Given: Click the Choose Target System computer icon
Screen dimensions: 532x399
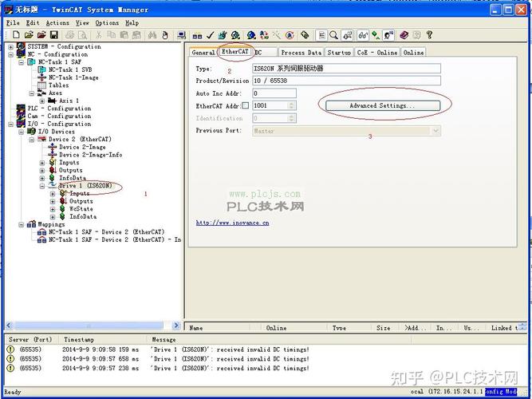Looking at the screenshot, I should coord(182,34).
